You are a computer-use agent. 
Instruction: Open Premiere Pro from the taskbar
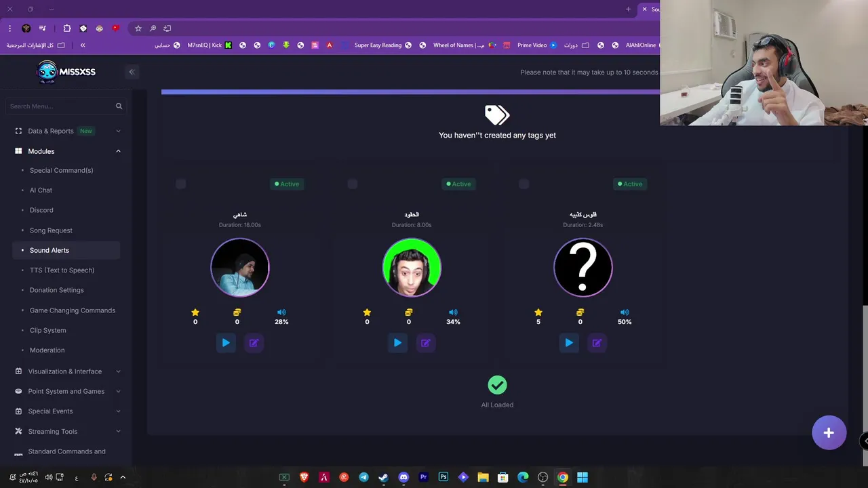tap(423, 477)
